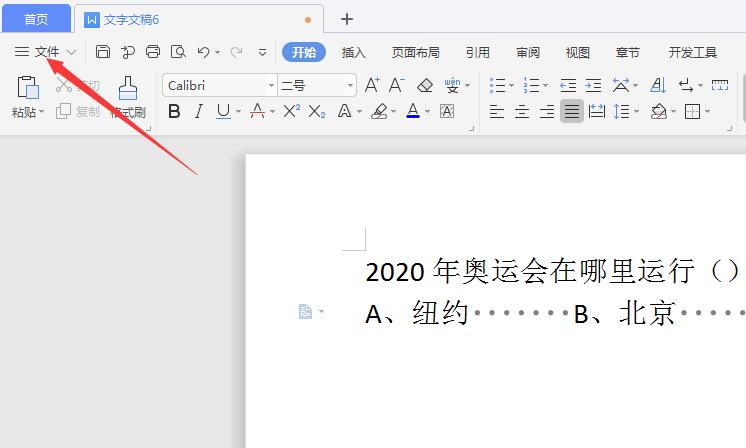Open print preview icon
The image size is (746, 448).
coord(178,51)
